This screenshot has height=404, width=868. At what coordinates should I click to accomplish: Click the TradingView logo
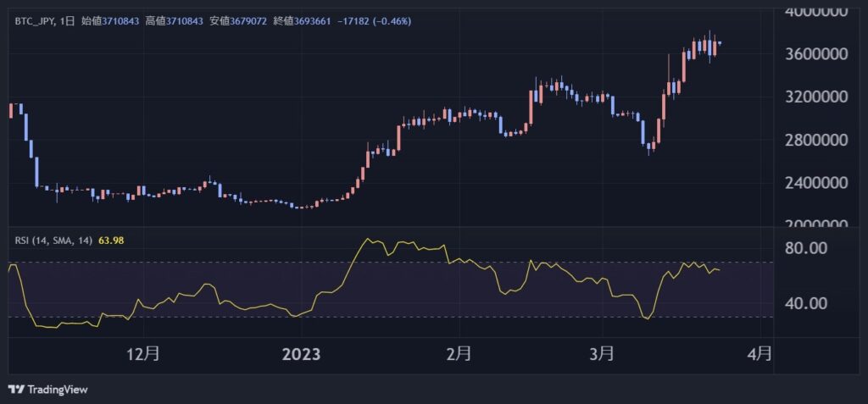click(x=48, y=390)
